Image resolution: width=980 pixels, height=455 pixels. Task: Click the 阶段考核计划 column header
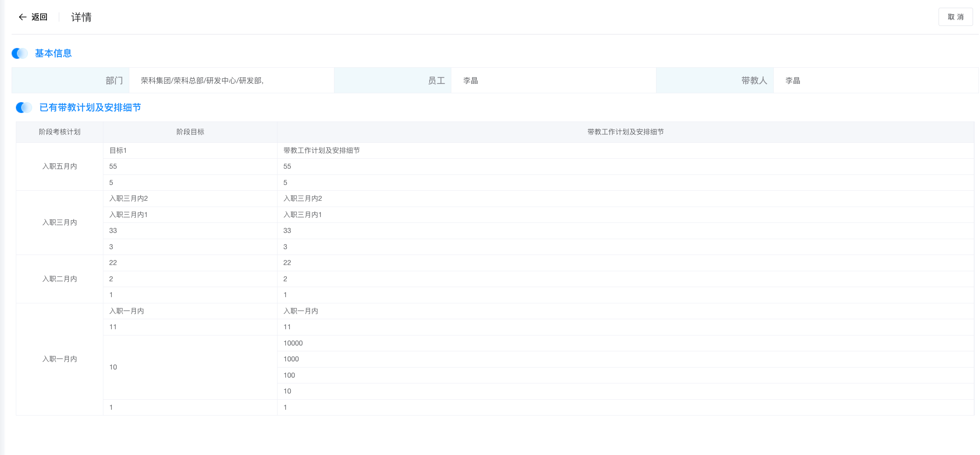click(x=60, y=132)
